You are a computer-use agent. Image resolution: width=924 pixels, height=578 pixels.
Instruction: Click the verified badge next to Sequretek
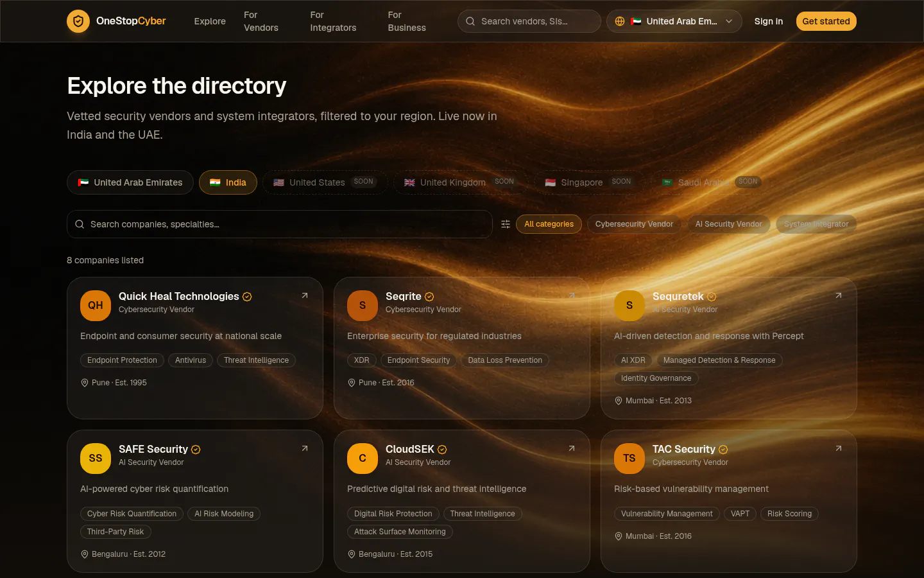(712, 297)
